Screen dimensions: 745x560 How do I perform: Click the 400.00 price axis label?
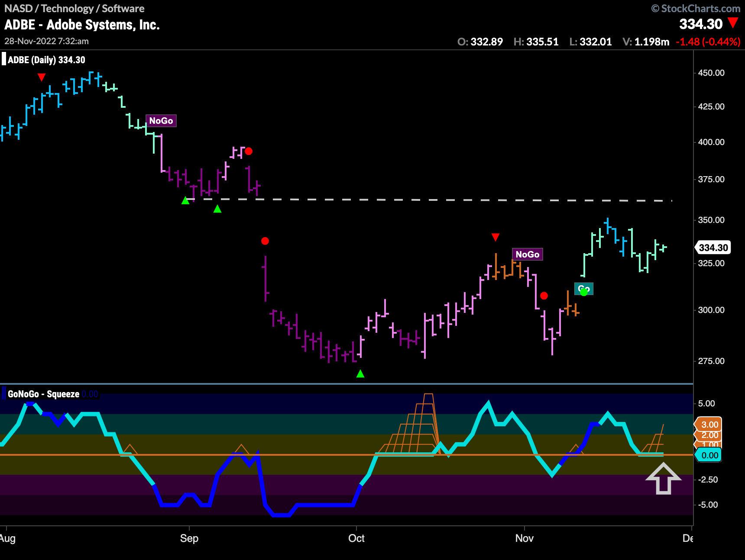[711, 142]
